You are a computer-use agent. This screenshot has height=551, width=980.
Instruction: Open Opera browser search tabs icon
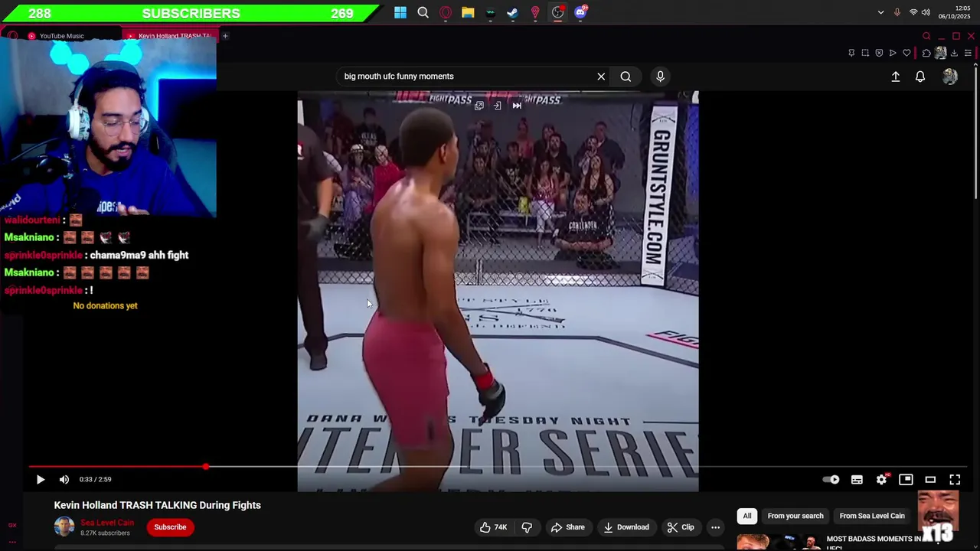click(926, 36)
